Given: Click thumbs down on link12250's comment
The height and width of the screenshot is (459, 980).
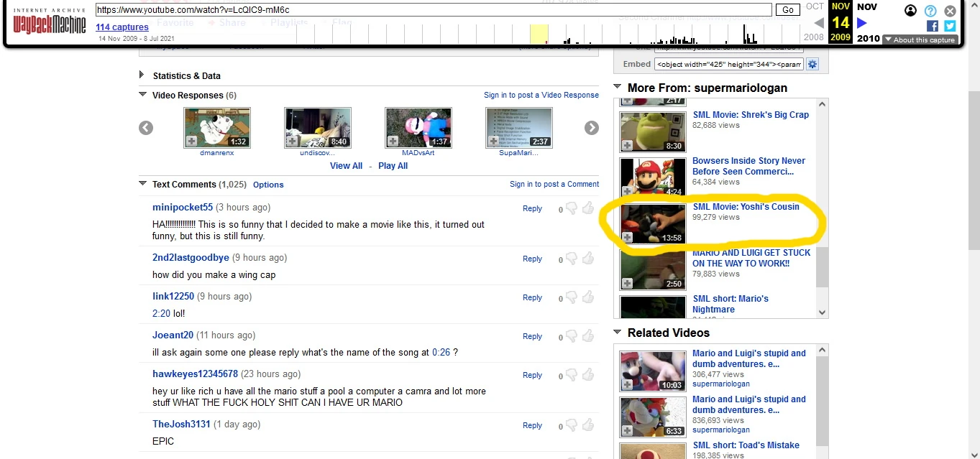Looking at the screenshot, I should coord(572,298).
